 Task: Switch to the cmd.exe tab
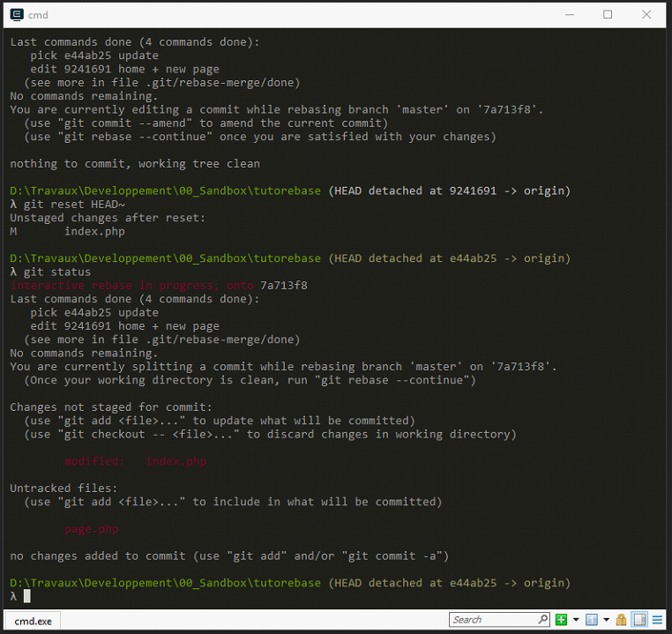coord(33,621)
